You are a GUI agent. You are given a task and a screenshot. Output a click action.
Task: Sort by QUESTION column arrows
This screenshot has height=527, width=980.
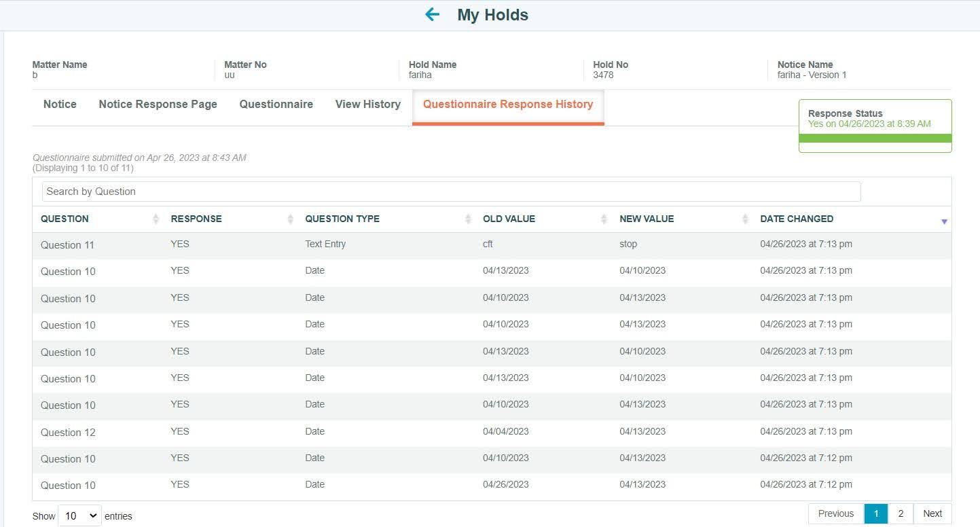(x=156, y=219)
